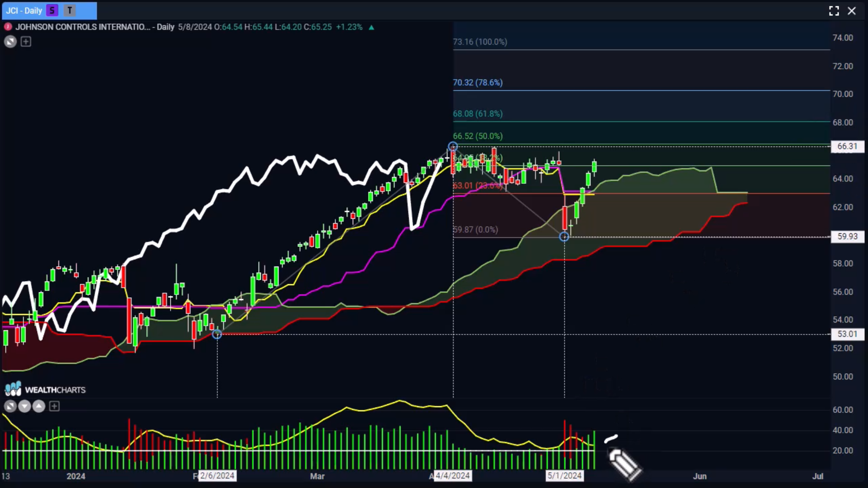Select the Fibonacci anchor circle at the May low
This screenshot has height=488, width=868.
coord(564,237)
